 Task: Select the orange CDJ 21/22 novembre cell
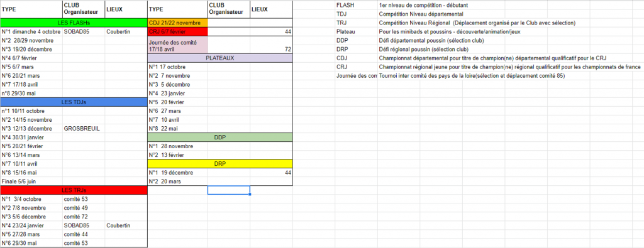point(177,23)
